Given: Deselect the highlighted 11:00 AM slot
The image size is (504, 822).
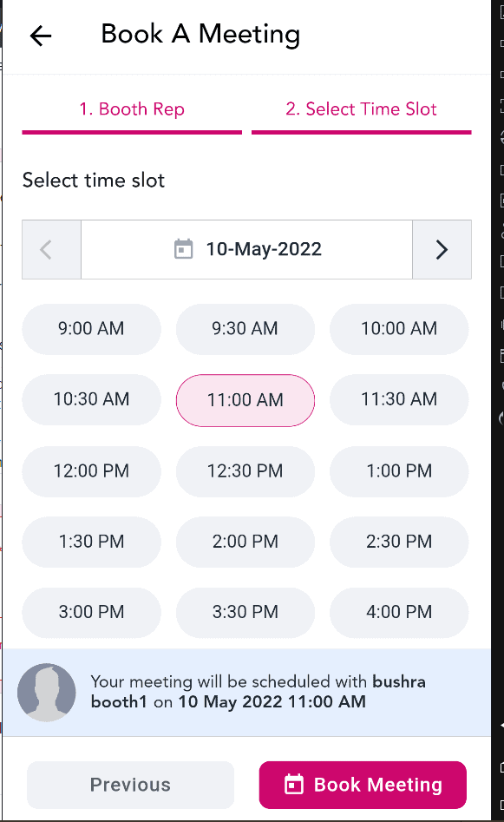Looking at the screenshot, I should (x=245, y=400).
